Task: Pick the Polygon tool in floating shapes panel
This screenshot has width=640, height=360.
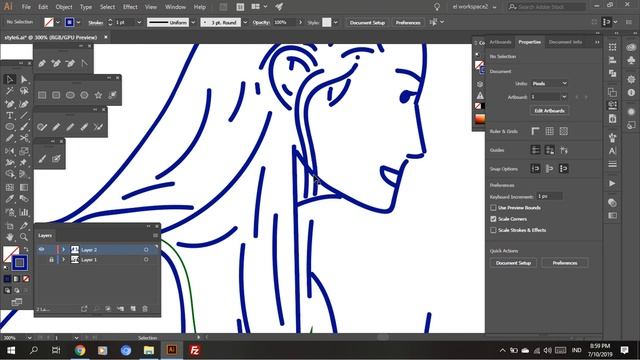Action: click(x=84, y=95)
